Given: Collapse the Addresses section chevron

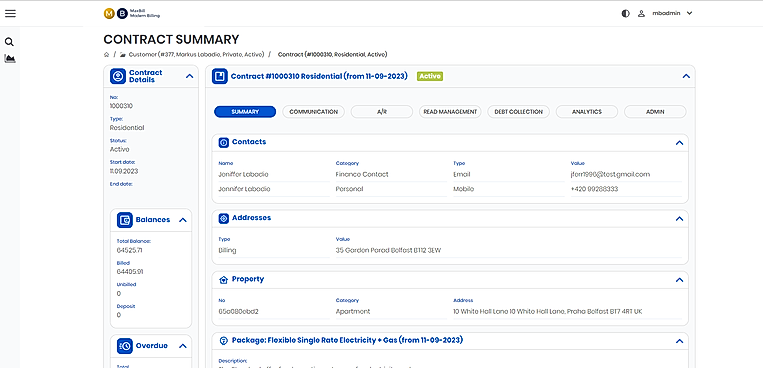Looking at the screenshot, I should pos(679,219).
